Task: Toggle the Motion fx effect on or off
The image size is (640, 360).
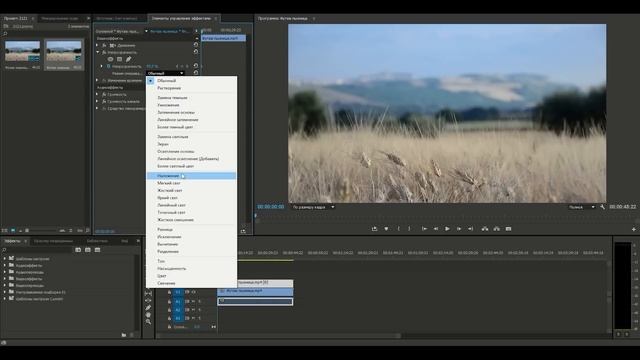Action: tap(104, 45)
